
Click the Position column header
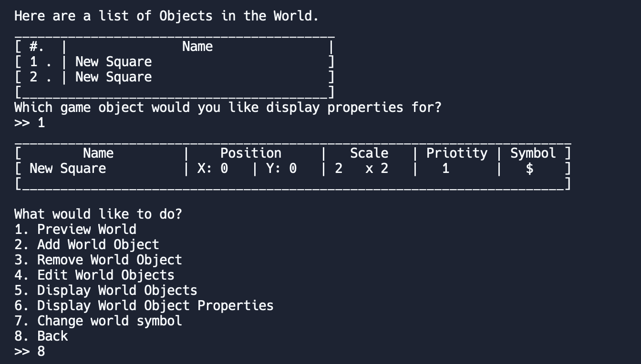pos(250,153)
